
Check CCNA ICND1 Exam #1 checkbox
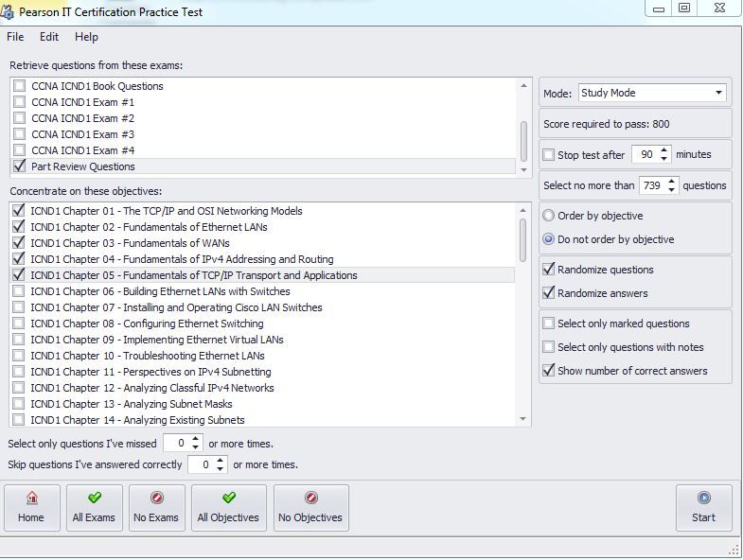pos(20,102)
